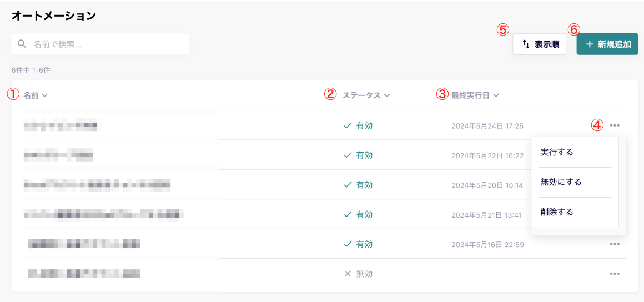Viewport: 644px width, 302px height.
Task: Click the magnifier icon in the search box
Action: (x=22, y=44)
